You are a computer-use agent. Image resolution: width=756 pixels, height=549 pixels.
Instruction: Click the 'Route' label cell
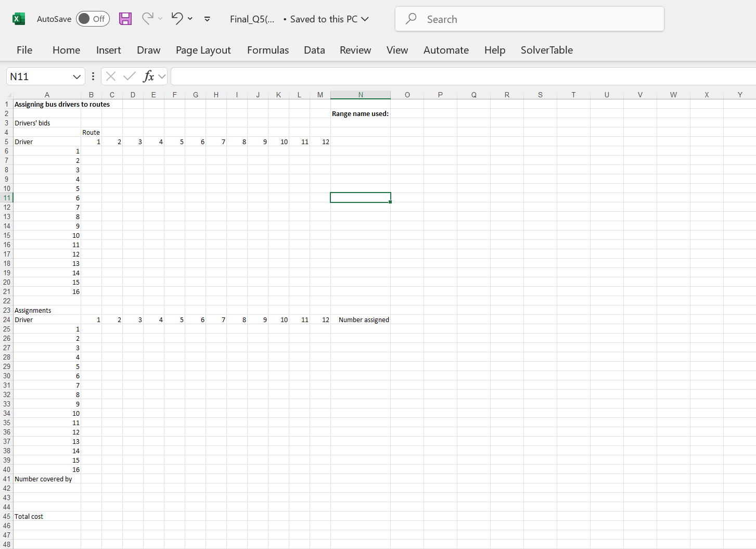(91, 132)
